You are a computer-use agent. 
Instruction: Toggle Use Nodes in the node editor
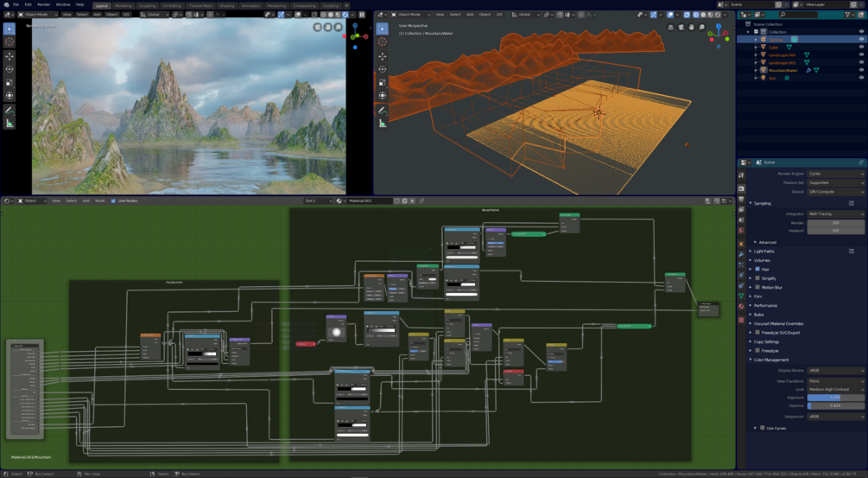[113, 201]
